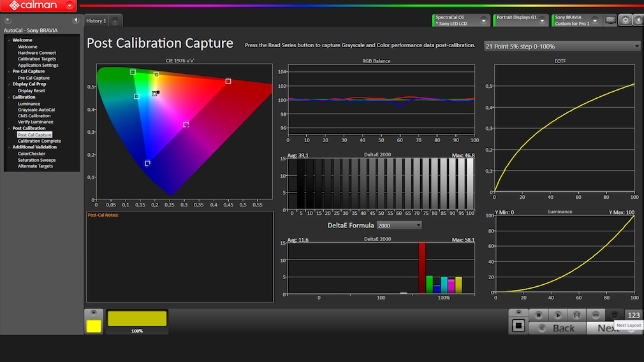Click the add history tab plus icon
The image size is (644, 362).
[115, 21]
